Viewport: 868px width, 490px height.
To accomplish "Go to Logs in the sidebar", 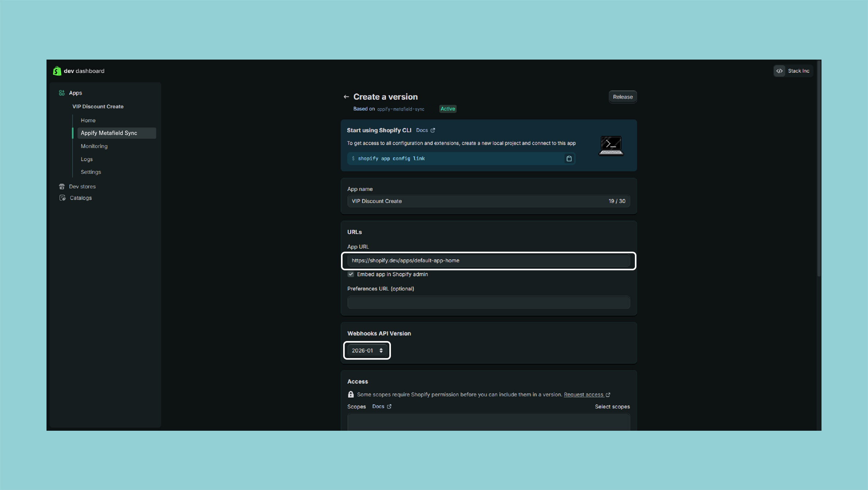I will tap(86, 159).
